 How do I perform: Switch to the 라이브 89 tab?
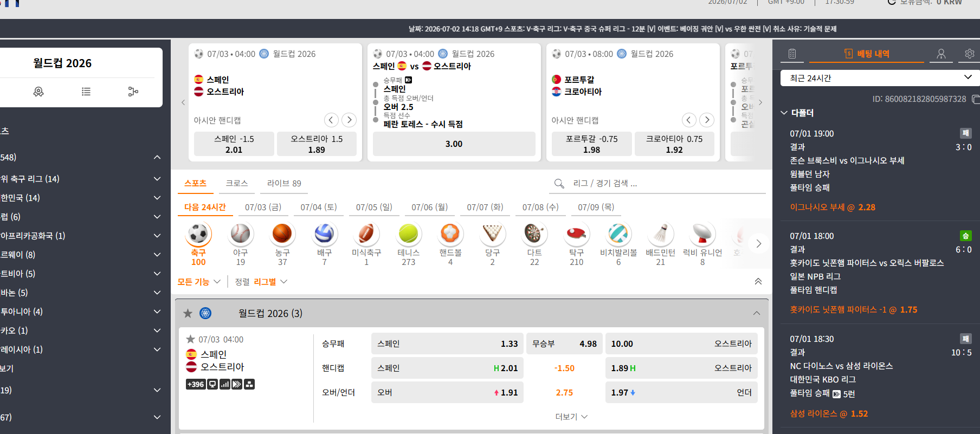284,184
